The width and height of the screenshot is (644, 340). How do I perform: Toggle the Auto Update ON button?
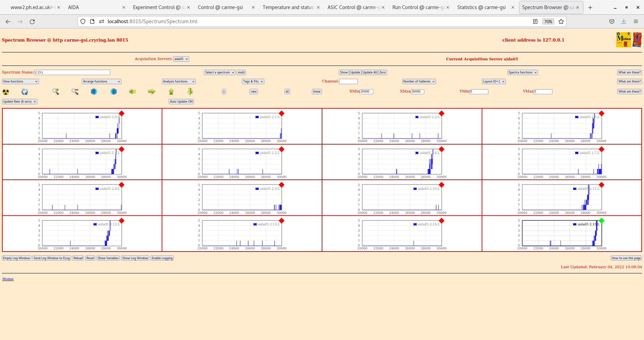coord(181,102)
